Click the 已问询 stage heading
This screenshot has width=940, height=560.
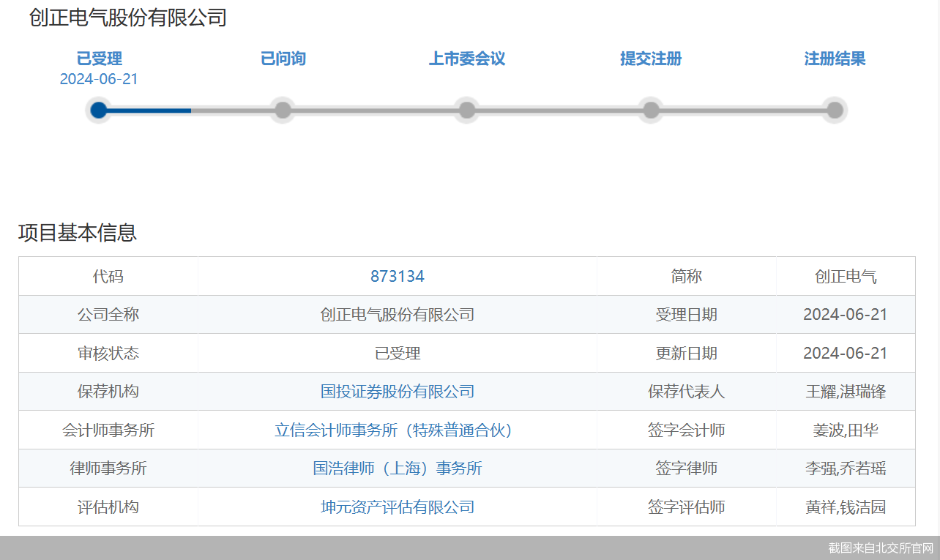283,59
